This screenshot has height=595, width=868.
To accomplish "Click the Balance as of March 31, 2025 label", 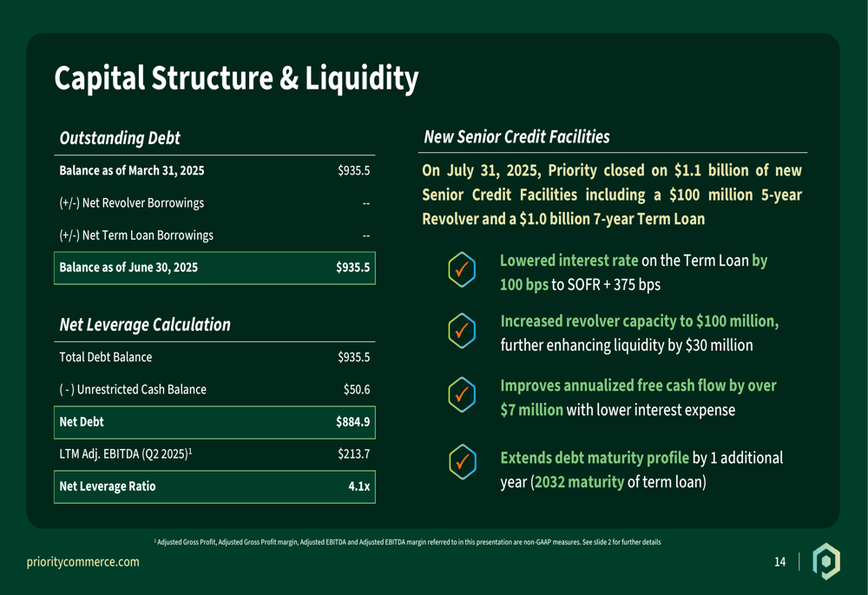I will click(x=132, y=170).
